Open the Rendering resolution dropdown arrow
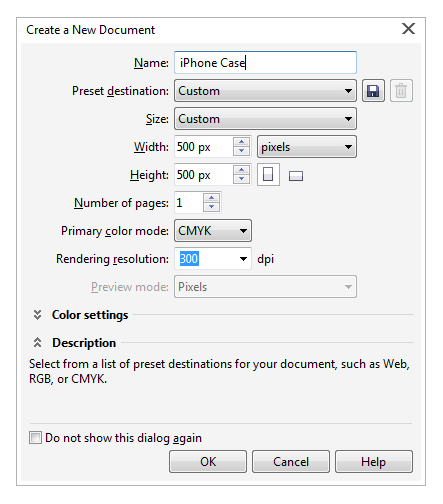Screen dimensions: 443x504 click(x=243, y=259)
